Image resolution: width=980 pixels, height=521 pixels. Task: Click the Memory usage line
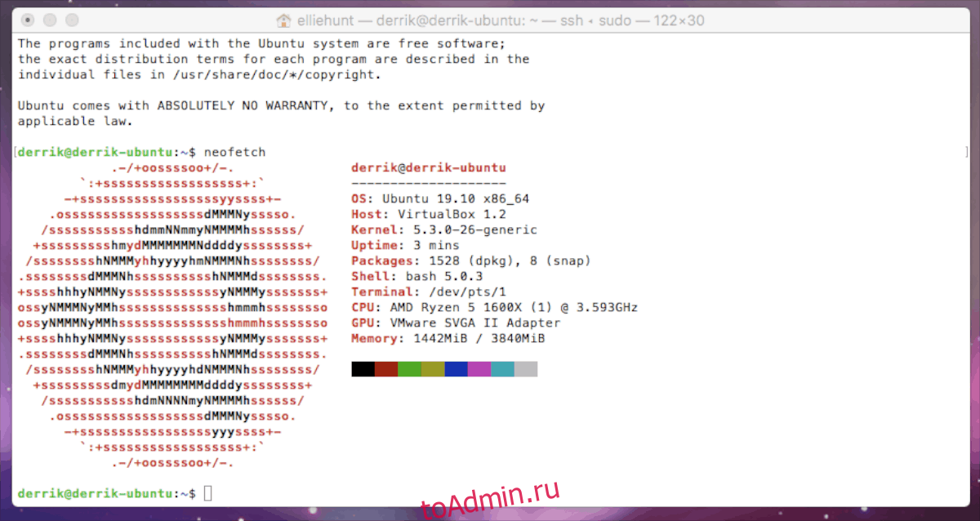[448, 338]
